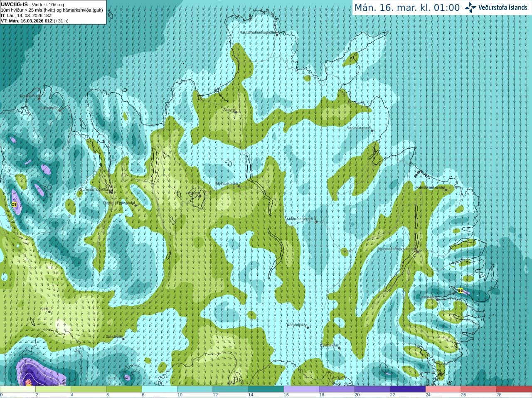Click the 'Mán. 16. mar. kl. 01:00' date heading

(x=407, y=7)
